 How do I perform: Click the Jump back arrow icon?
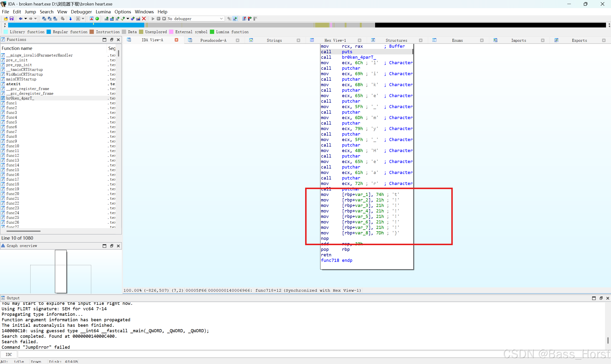(x=21, y=19)
